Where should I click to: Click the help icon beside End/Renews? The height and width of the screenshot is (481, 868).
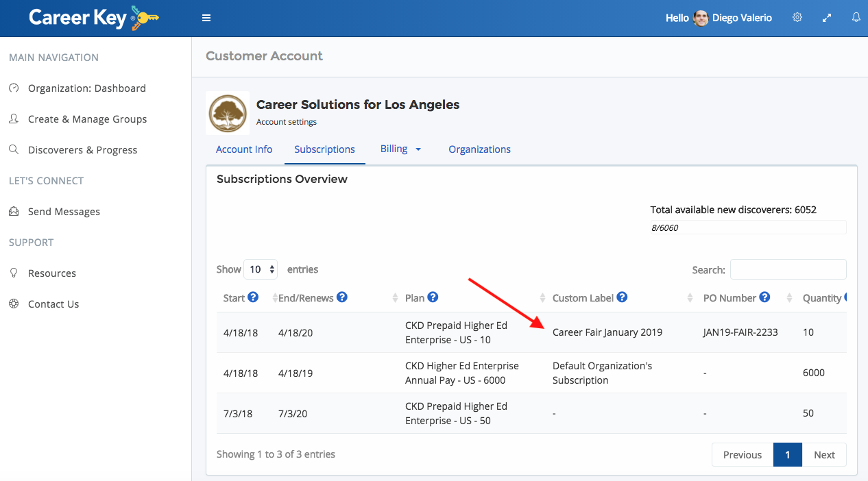tap(342, 297)
